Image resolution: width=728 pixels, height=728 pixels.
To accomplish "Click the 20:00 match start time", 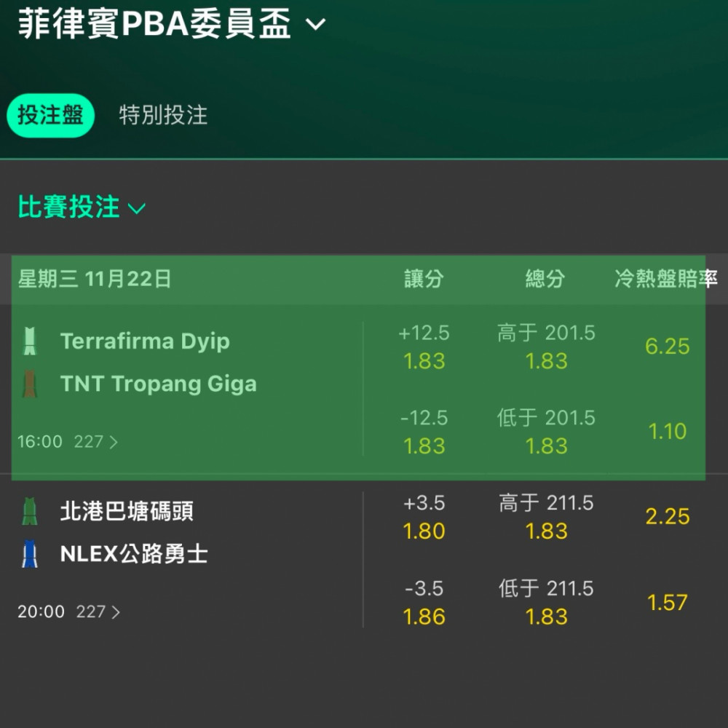I will pyautogui.click(x=41, y=612).
